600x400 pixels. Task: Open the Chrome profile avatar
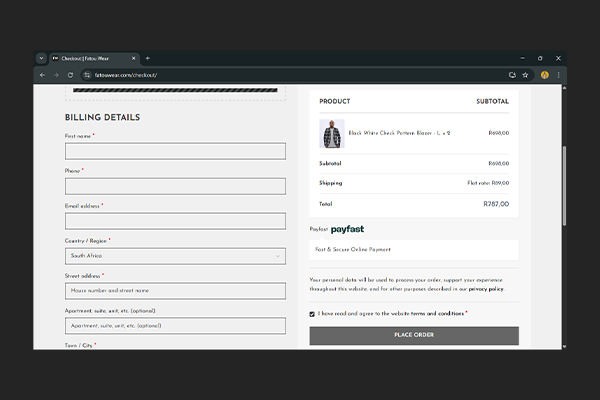(x=545, y=75)
